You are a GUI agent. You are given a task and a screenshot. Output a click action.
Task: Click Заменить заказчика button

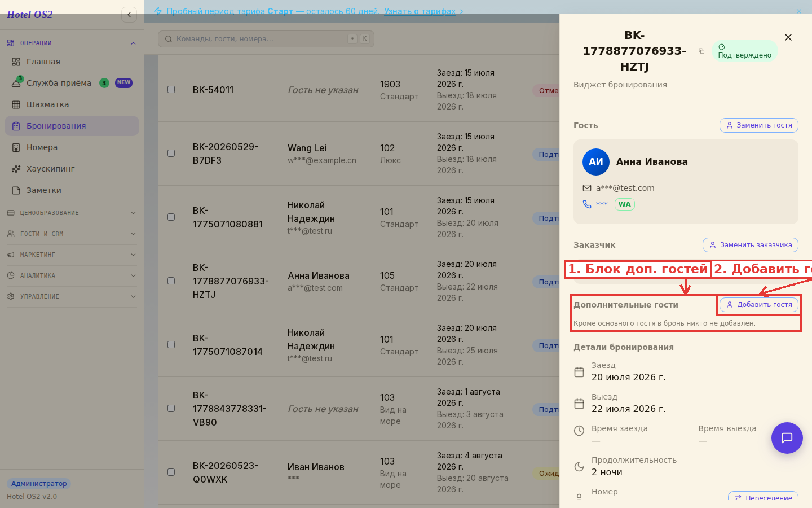point(751,245)
